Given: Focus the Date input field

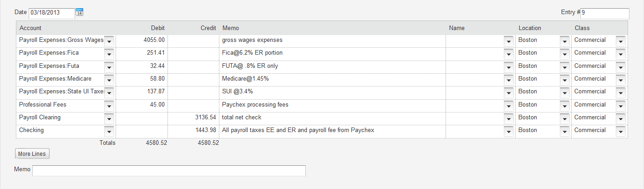Looking at the screenshot, I should coord(51,13).
